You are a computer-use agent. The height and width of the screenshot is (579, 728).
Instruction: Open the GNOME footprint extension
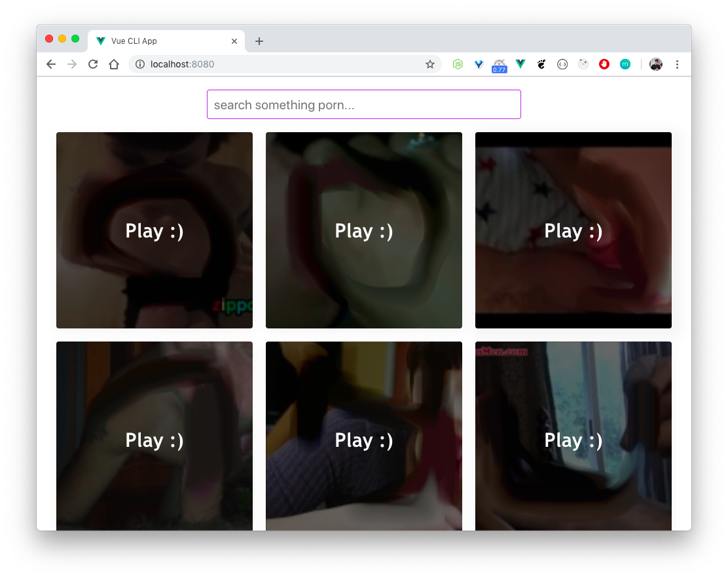[541, 64]
